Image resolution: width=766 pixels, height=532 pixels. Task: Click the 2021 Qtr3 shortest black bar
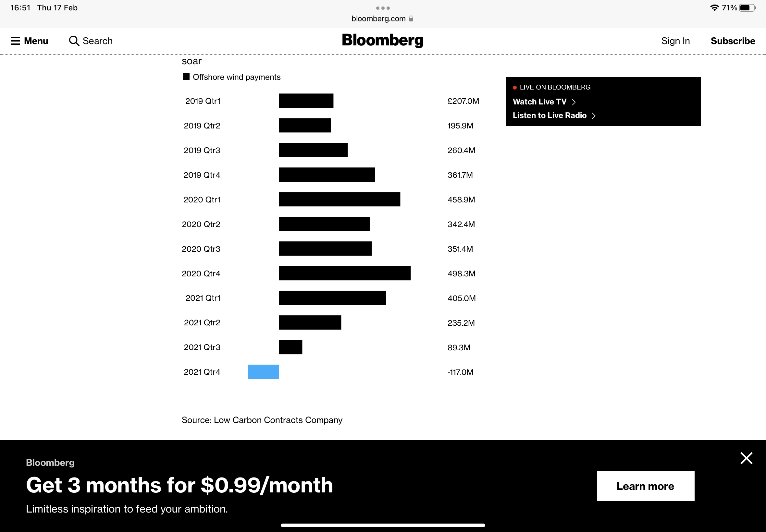pos(290,347)
